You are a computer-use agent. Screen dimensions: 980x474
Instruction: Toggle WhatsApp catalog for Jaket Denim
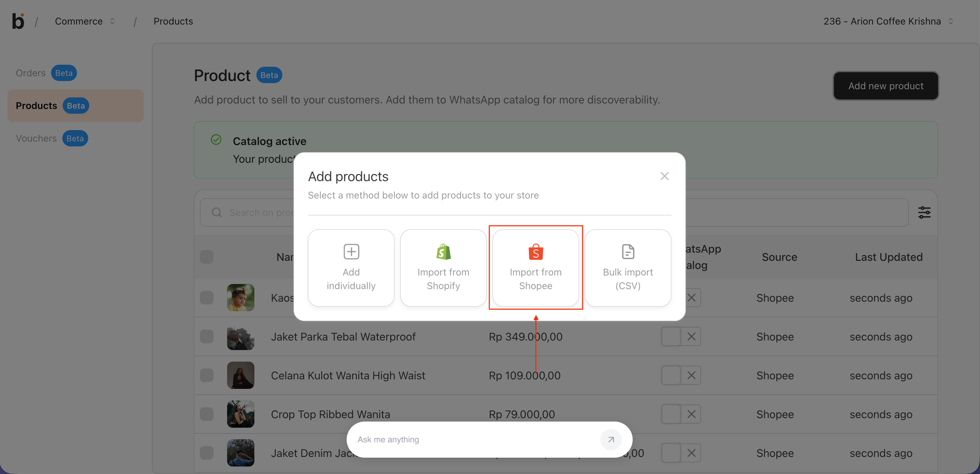[681, 453]
